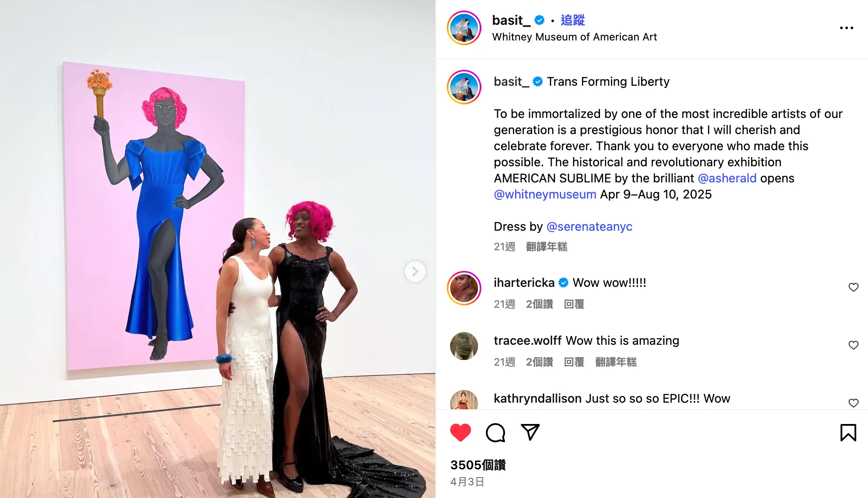Visit @serenateanyc profile link
Image resolution: width=868 pixels, height=498 pixels.
point(589,226)
